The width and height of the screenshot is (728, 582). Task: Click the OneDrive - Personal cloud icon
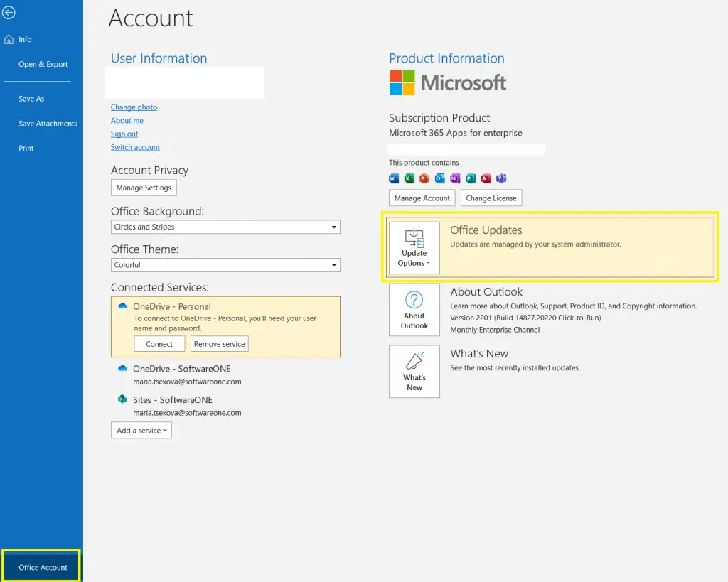[x=122, y=306]
